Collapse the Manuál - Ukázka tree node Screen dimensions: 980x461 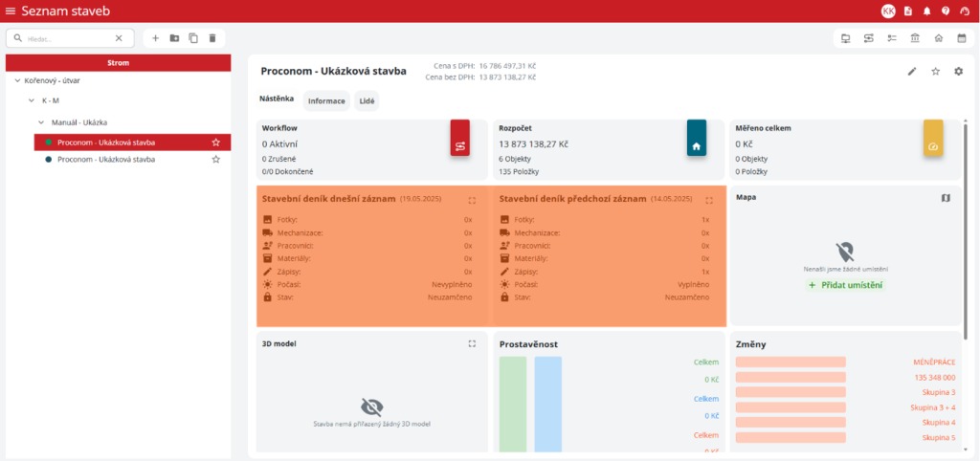tap(41, 122)
